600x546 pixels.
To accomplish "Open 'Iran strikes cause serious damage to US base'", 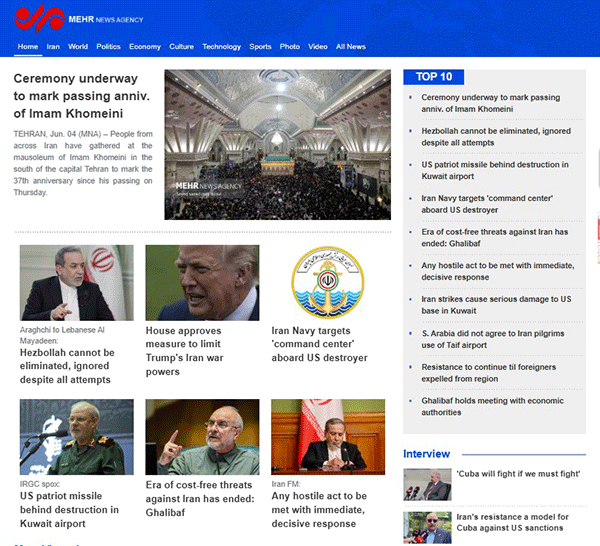I will click(496, 305).
